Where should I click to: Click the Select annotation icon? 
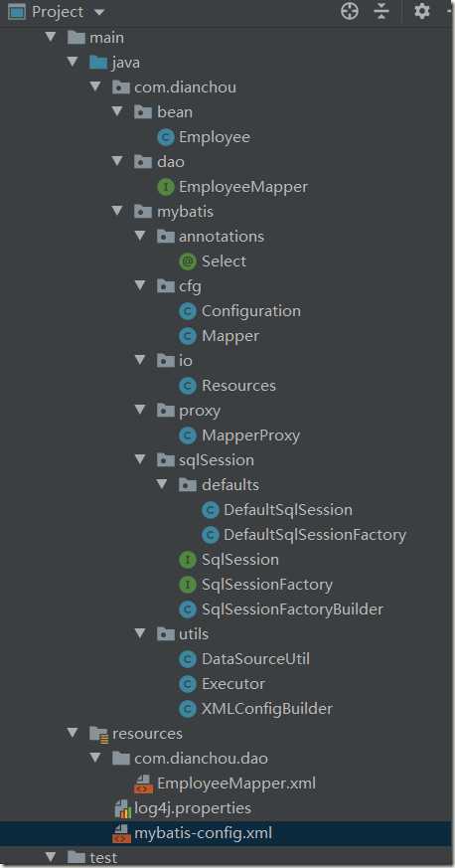(x=188, y=261)
